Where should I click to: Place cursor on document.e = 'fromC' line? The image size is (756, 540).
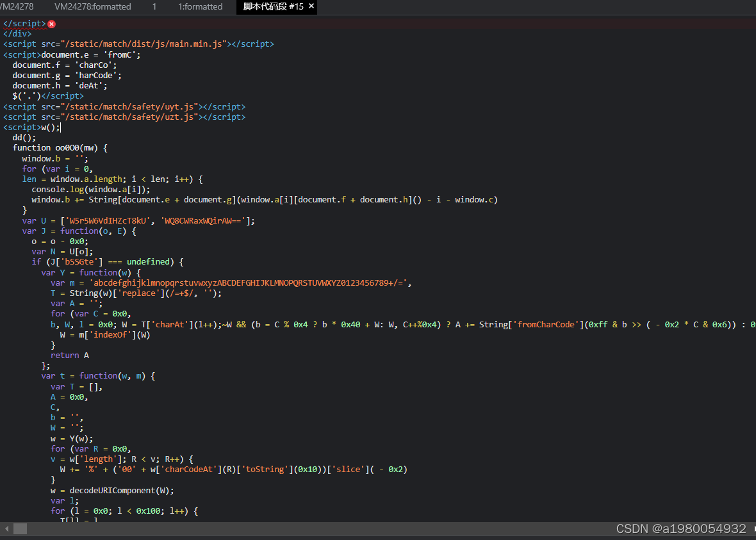click(90, 55)
